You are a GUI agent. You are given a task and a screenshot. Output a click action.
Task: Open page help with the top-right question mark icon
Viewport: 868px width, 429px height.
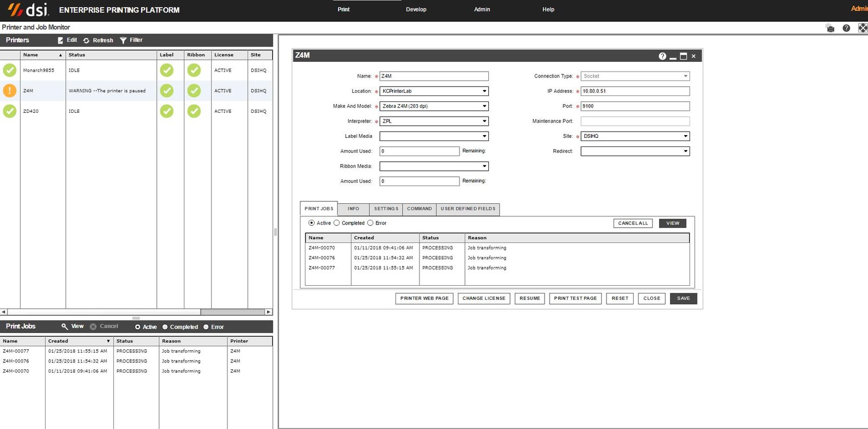coord(846,28)
